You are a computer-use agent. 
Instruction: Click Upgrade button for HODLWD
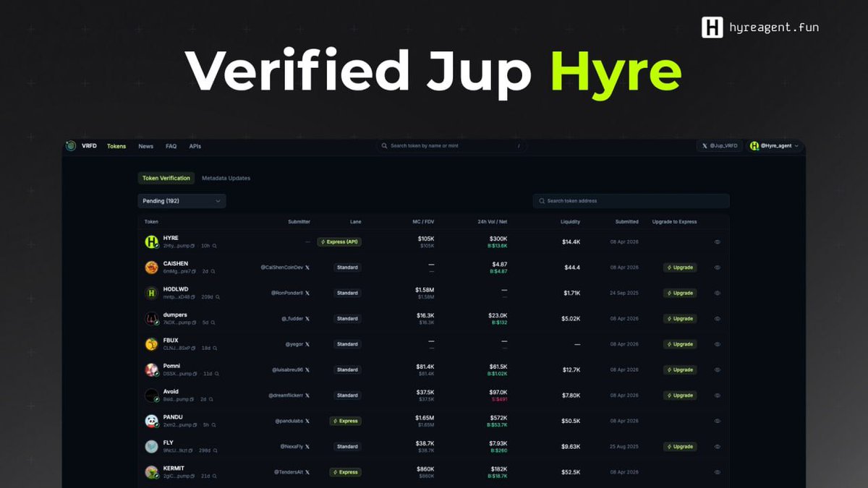tap(680, 293)
